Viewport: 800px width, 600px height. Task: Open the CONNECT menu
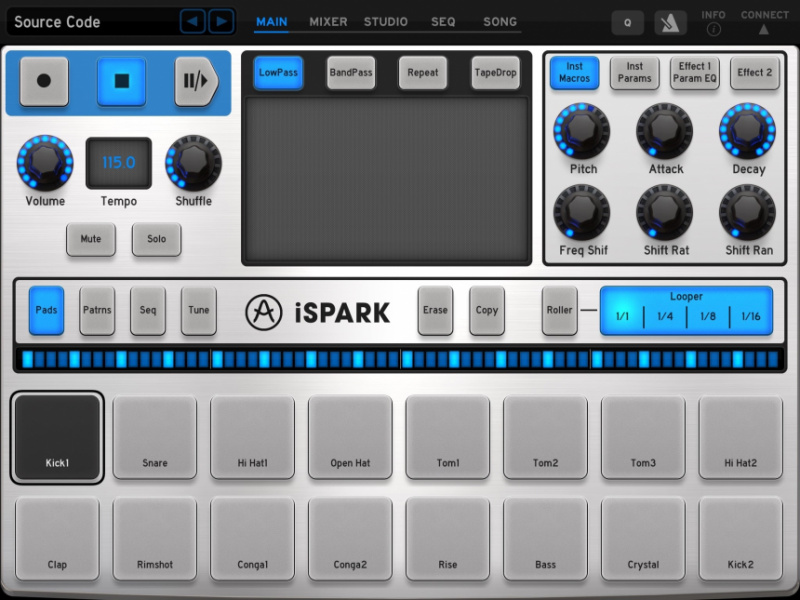pos(764,20)
